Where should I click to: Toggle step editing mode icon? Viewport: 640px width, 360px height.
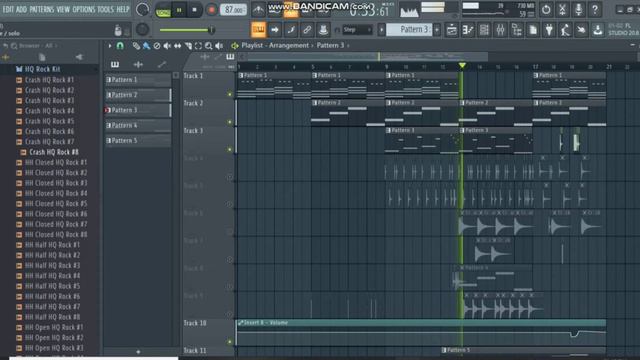point(291,29)
